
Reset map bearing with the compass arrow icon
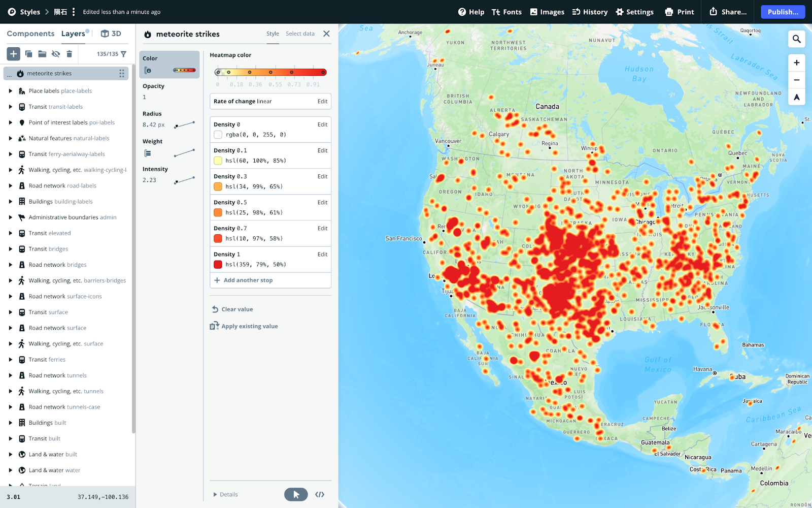796,97
